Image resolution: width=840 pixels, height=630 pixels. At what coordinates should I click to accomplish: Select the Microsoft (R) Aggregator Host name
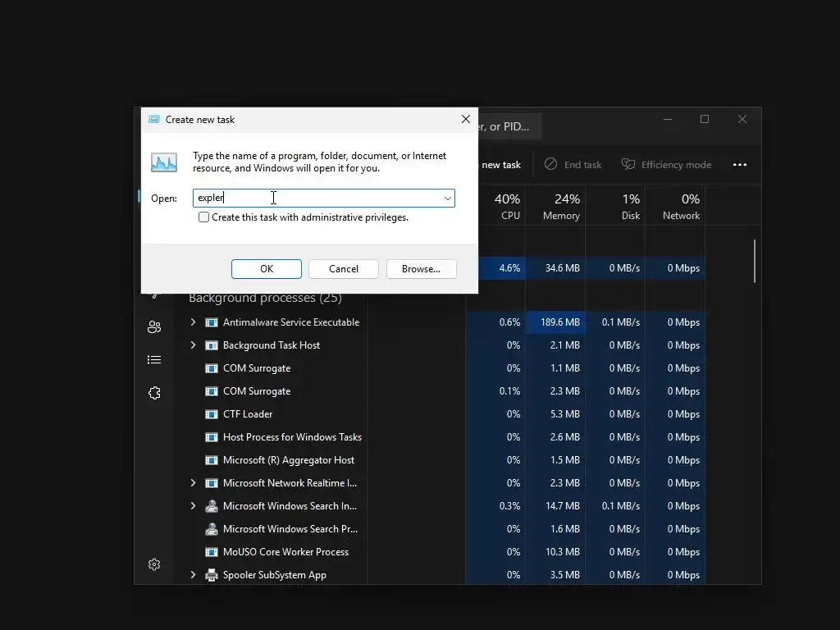tap(288, 460)
